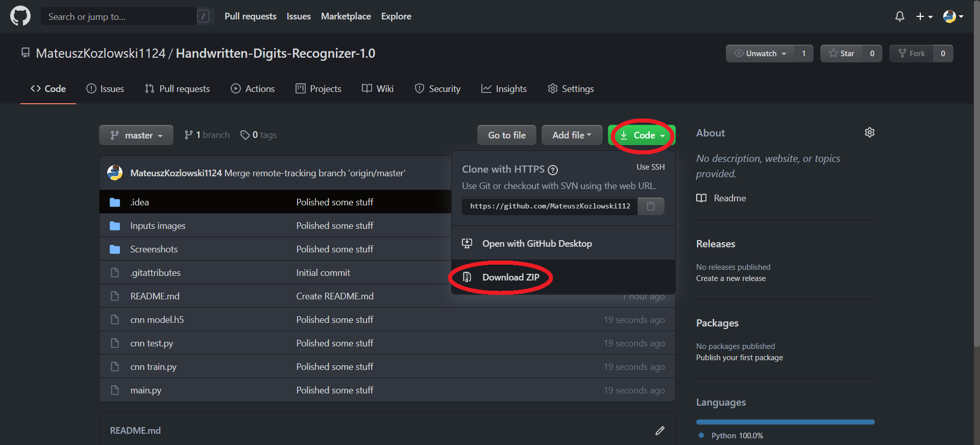The image size is (980, 445).
Task: Switch to the repository Pull requests tab
Action: [x=177, y=89]
